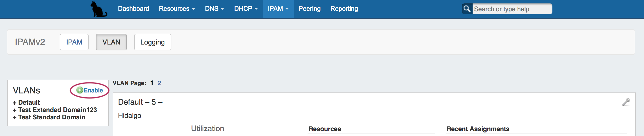Switch to the IPAM sub-tab
Image resolution: width=644 pixels, height=136 pixels.
pos(74,42)
